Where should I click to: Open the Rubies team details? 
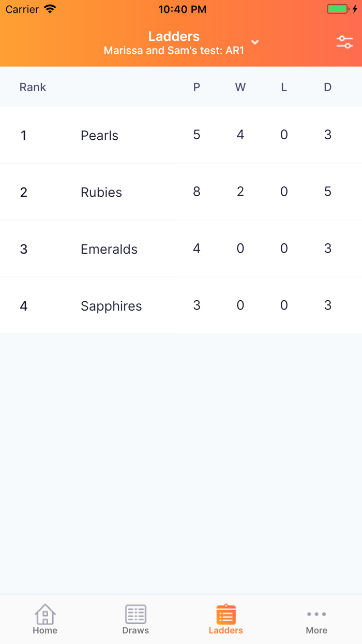101,192
